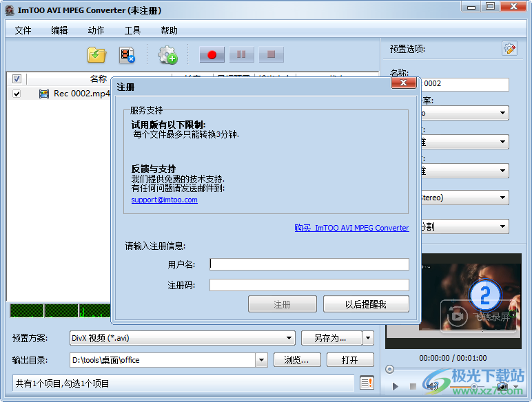Click the 名称 column header
532x402 pixels.
tap(99, 79)
